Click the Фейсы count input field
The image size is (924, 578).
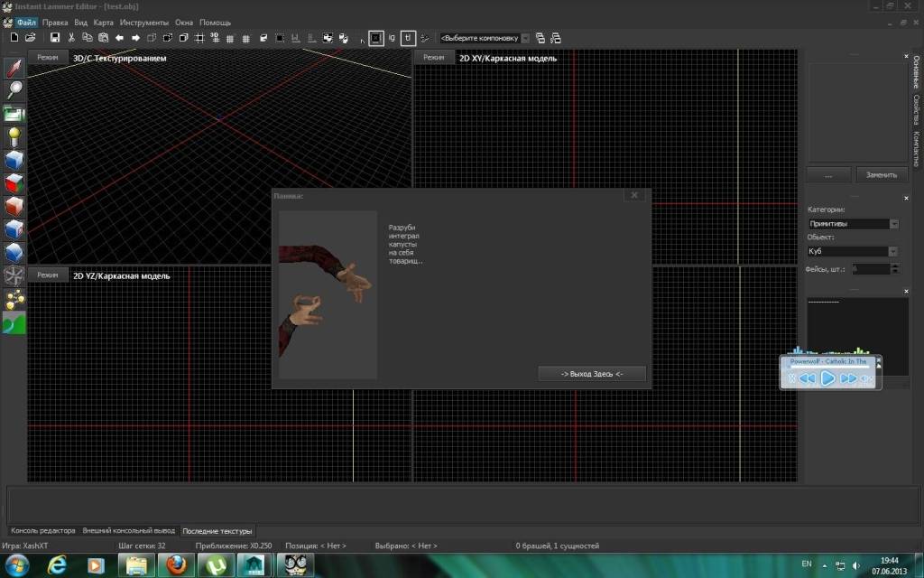coord(870,269)
